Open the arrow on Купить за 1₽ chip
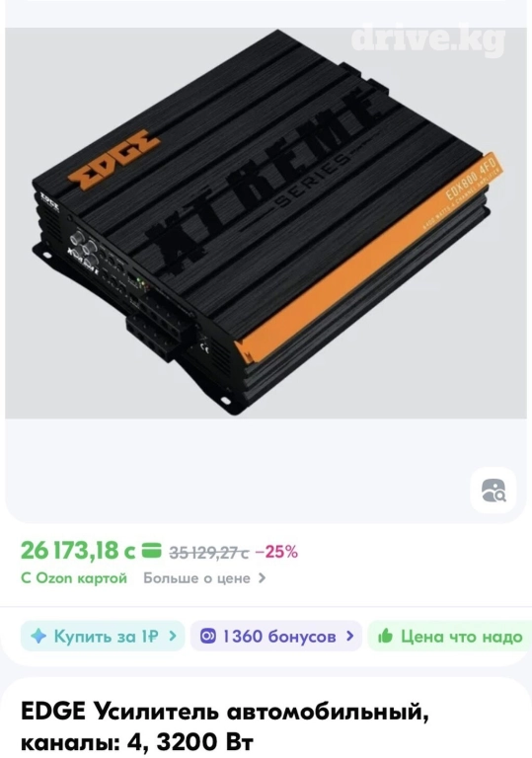This screenshot has height=758, width=532. (x=173, y=636)
